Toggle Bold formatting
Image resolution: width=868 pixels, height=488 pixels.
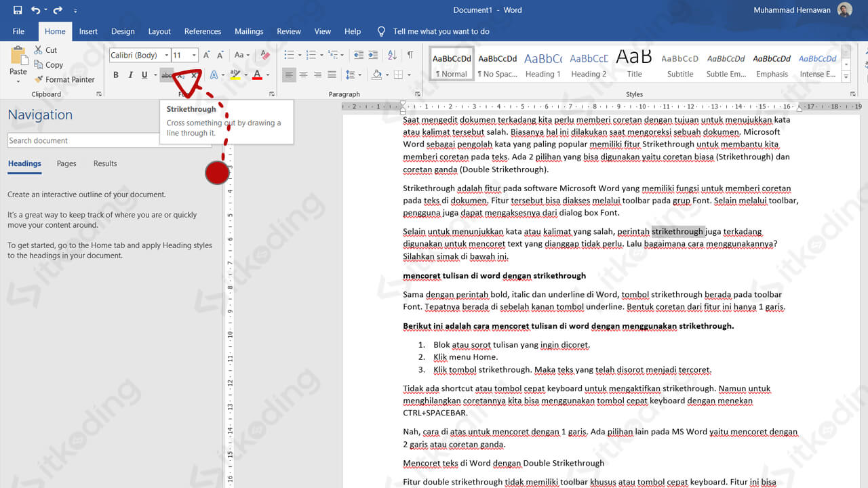pos(115,75)
